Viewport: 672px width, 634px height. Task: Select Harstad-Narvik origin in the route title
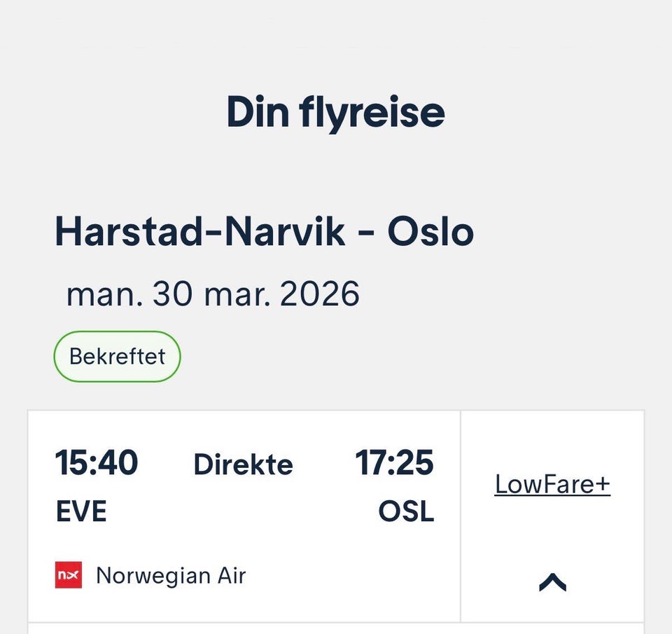(199, 232)
